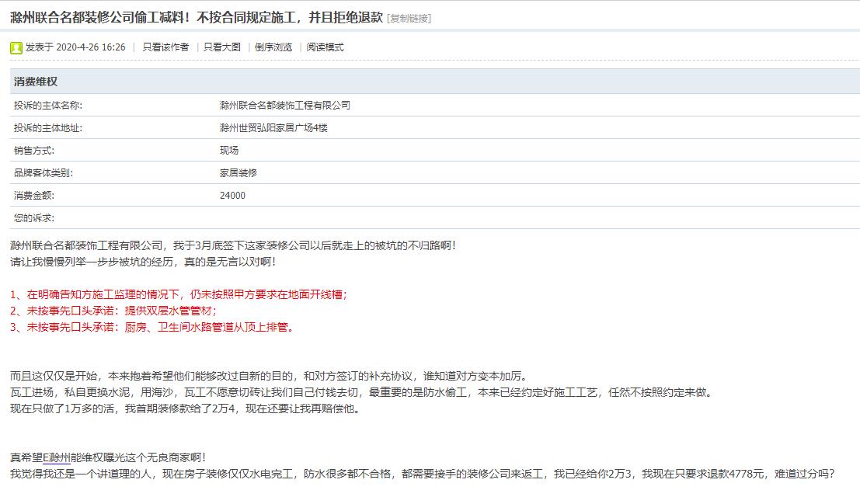Switch to 倒序浏览 order
The height and width of the screenshot is (504, 860).
(x=273, y=47)
